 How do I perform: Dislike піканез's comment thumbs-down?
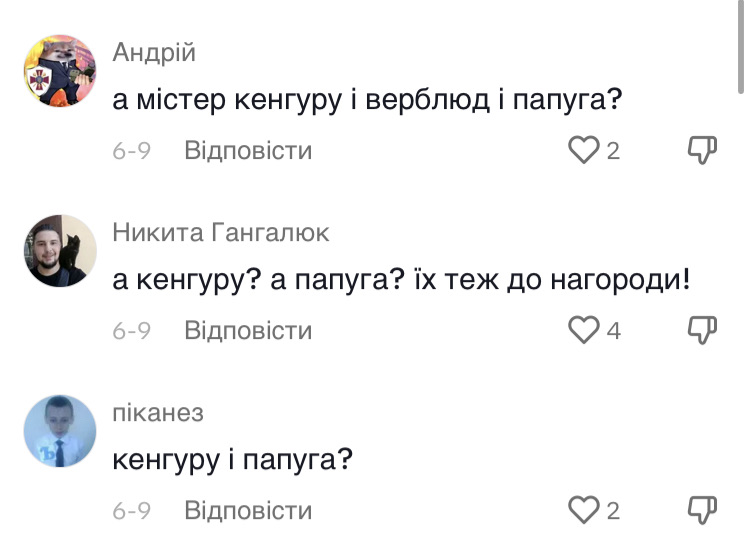coord(703,511)
